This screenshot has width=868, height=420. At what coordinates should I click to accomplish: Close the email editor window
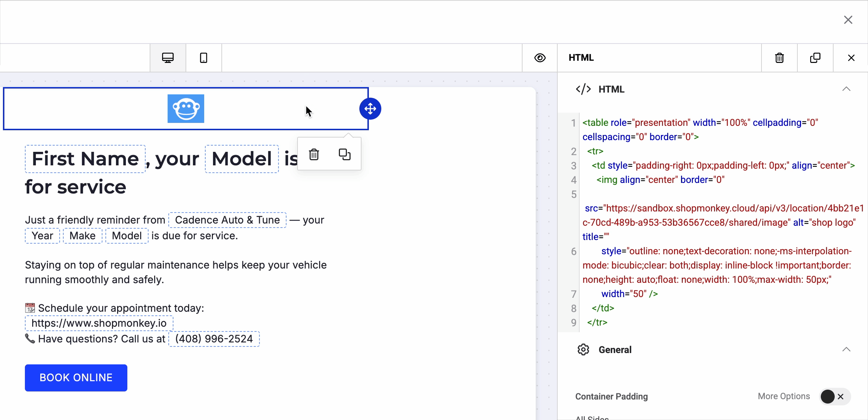tap(848, 20)
